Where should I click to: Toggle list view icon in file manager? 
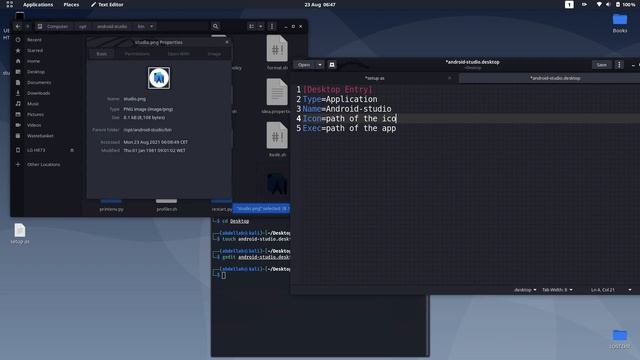point(251,27)
